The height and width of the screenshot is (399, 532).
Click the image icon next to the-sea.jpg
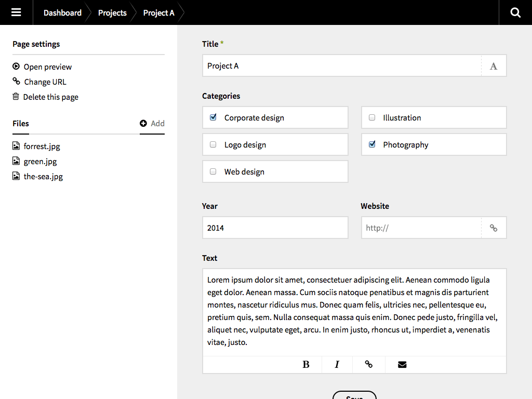point(16,176)
